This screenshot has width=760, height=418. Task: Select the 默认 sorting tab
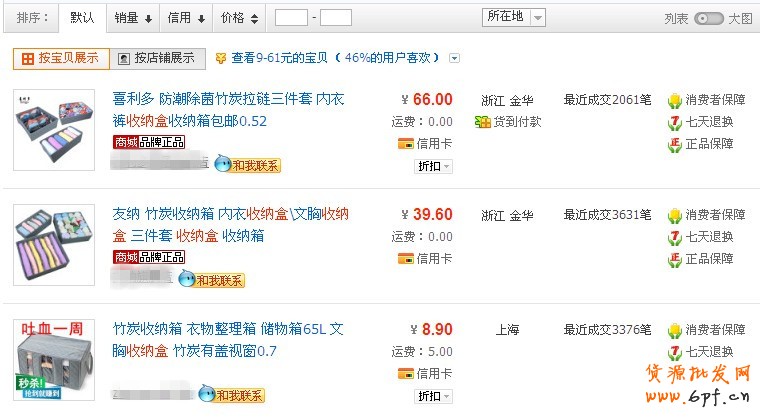pyautogui.click(x=83, y=18)
